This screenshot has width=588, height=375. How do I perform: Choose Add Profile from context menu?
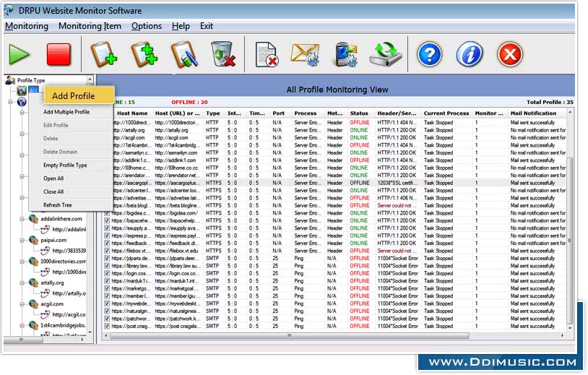79,95
